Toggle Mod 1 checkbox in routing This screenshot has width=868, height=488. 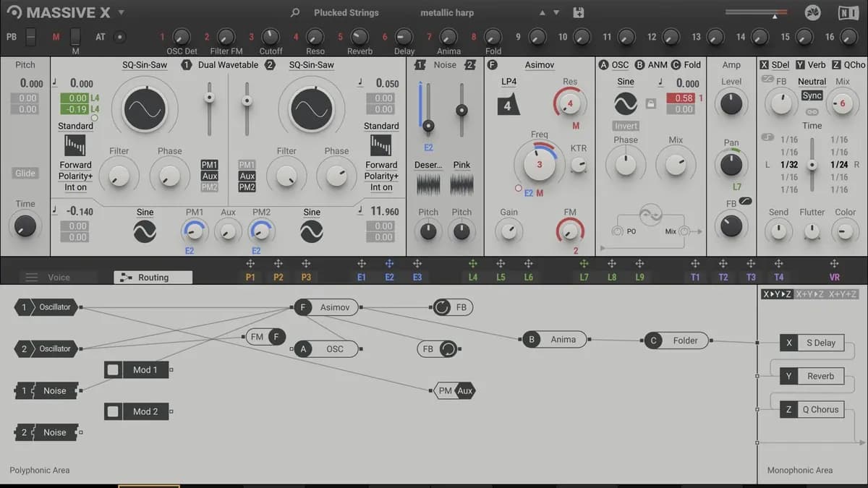pyautogui.click(x=113, y=369)
